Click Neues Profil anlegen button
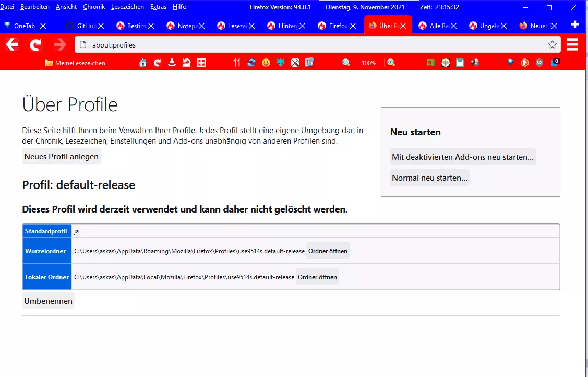Viewport: 588px width, 377px height. click(62, 157)
